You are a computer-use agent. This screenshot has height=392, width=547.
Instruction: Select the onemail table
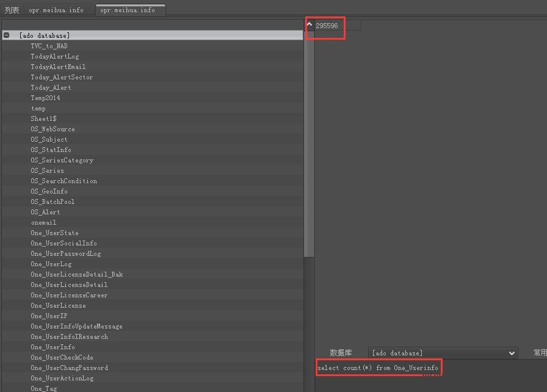pos(43,222)
